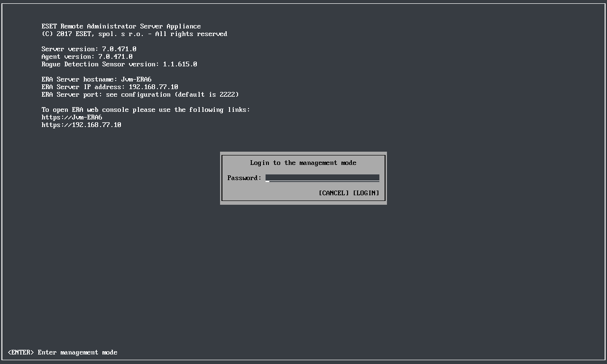This screenshot has height=364, width=607.
Task: Select the [CANCEL] button
Action: click(x=334, y=193)
